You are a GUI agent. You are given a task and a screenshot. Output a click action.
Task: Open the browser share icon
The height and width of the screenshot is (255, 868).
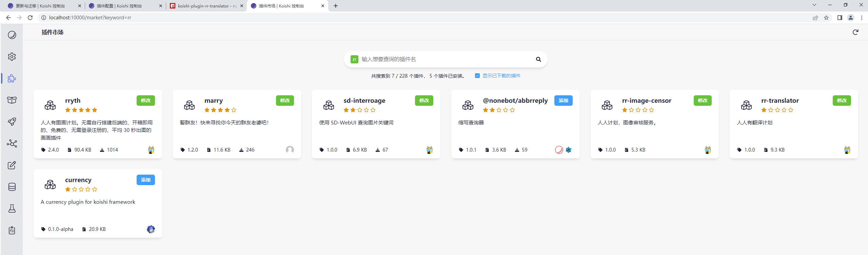[815, 18]
